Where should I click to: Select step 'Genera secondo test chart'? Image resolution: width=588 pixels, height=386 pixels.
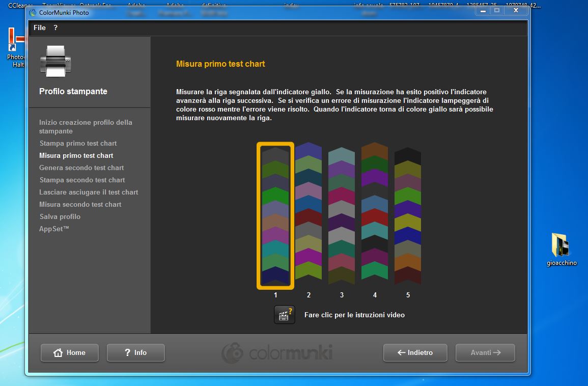(x=81, y=168)
